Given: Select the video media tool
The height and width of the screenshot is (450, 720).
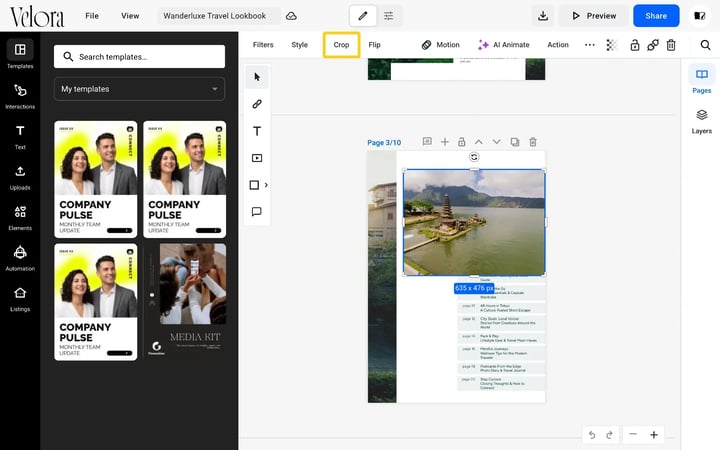Looking at the screenshot, I should coord(257,158).
